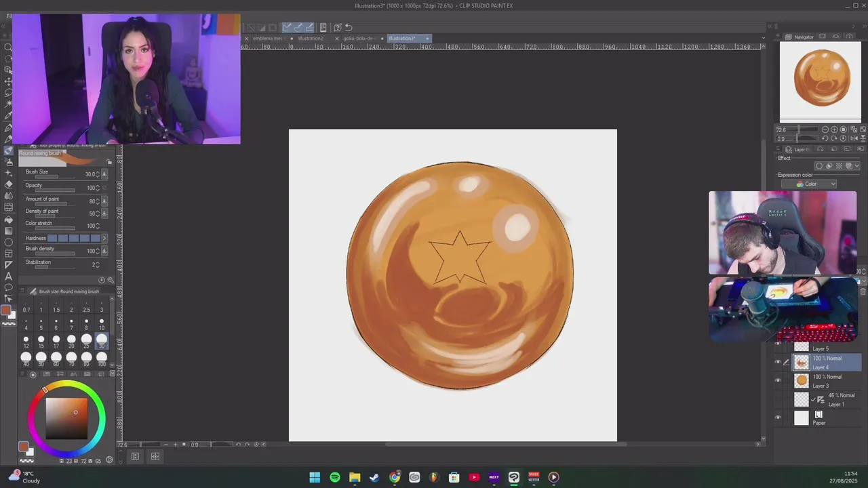The width and height of the screenshot is (868, 488).
Task: Toggle Brush Size dynamics button
Action: (x=104, y=174)
